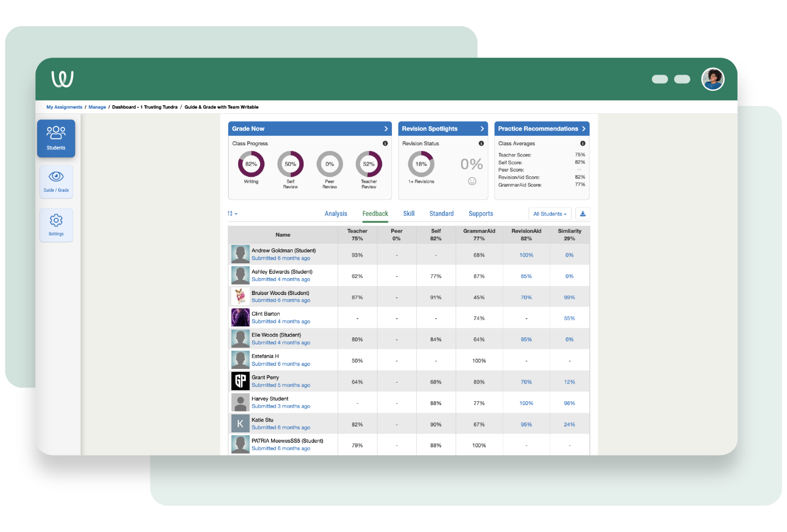Click Revision Status info icon
Image resolution: width=787 pixels, height=532 pixels.
(x=481, y=143)
